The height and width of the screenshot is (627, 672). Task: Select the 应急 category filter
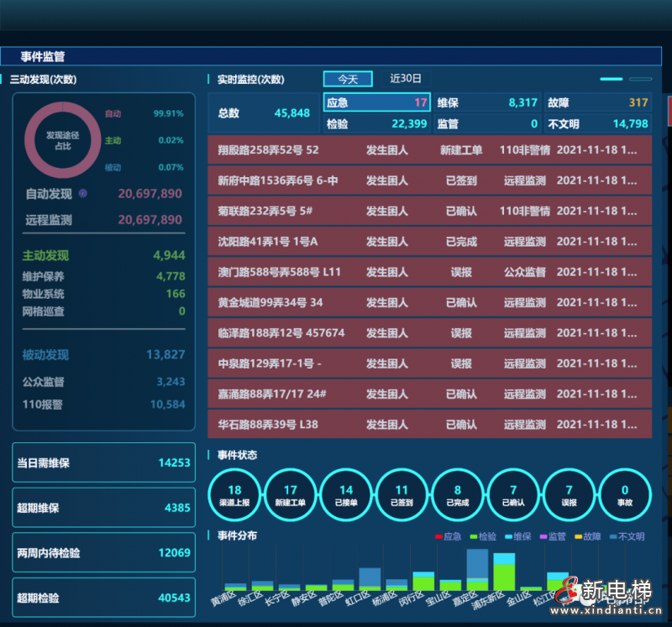pos(376,102)
